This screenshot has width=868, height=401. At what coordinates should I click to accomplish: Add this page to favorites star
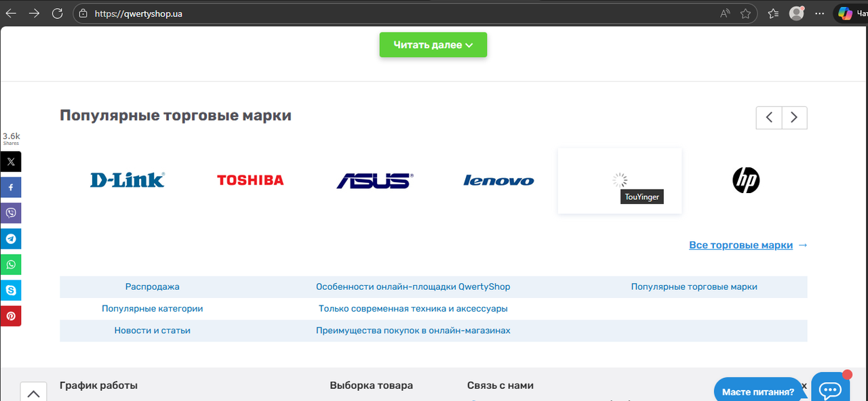pos(745,14)
